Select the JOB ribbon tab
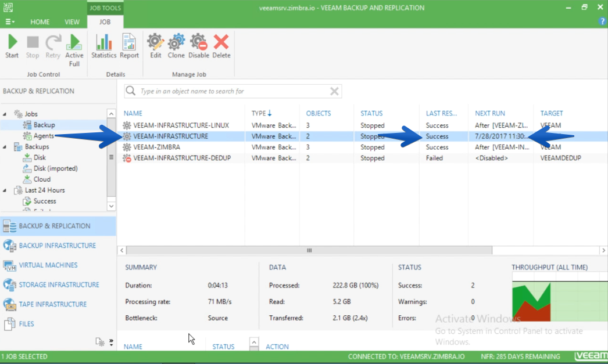Image resolution: width=608 pixels, height=364 pixels. [105, 22]
